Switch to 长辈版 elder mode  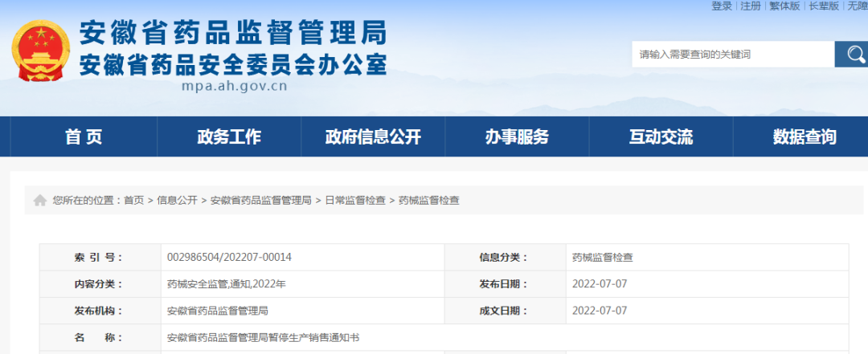tap(824, 6)
